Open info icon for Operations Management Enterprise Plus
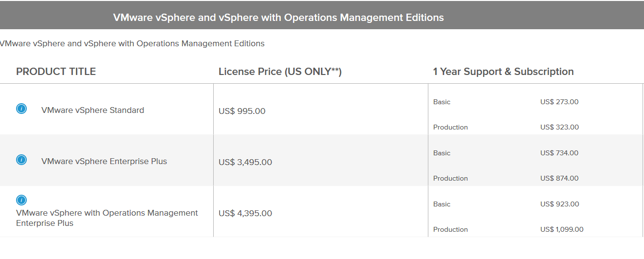 click(21, 200)
